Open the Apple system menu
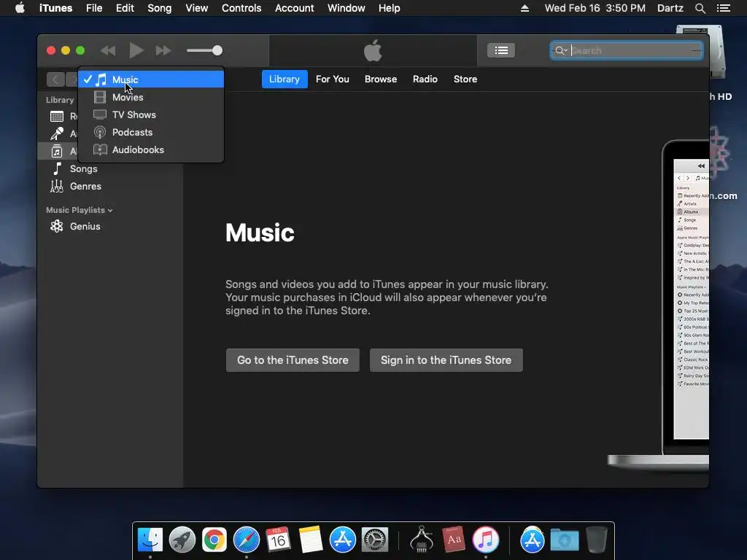 coord(20,8)
